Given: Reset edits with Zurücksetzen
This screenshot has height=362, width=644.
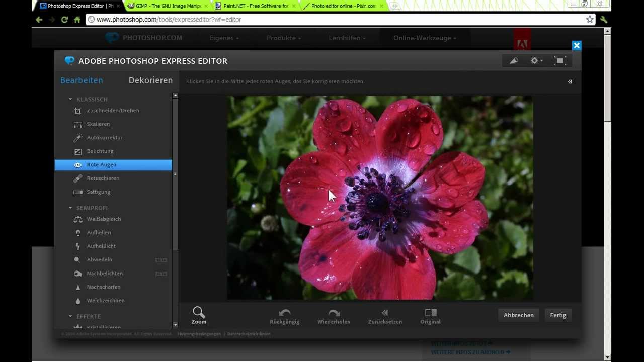Looking at the screenshot, I should 385,316.
